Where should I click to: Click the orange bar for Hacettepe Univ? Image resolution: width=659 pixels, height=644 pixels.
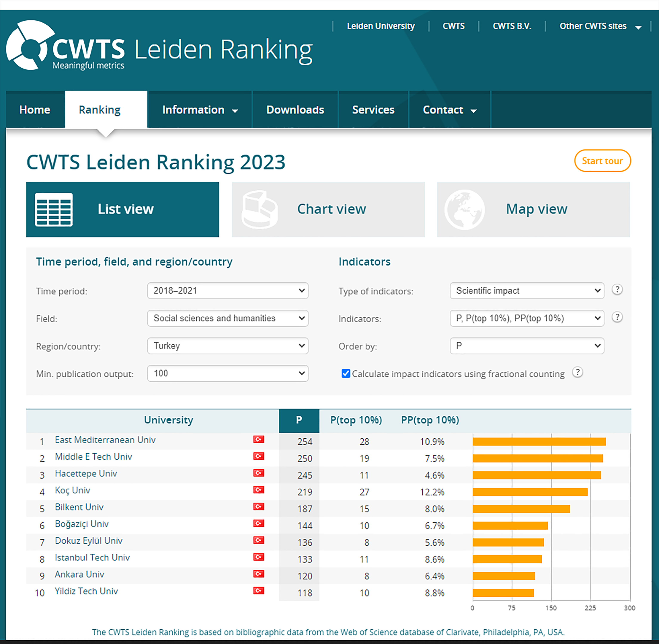point(537,475)
